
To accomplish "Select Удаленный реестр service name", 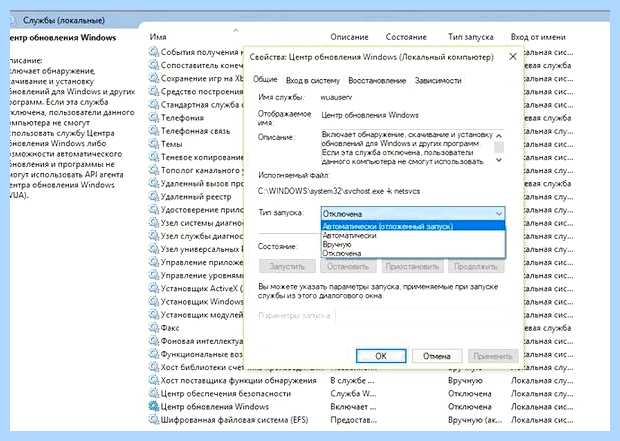I will (196, 197).
